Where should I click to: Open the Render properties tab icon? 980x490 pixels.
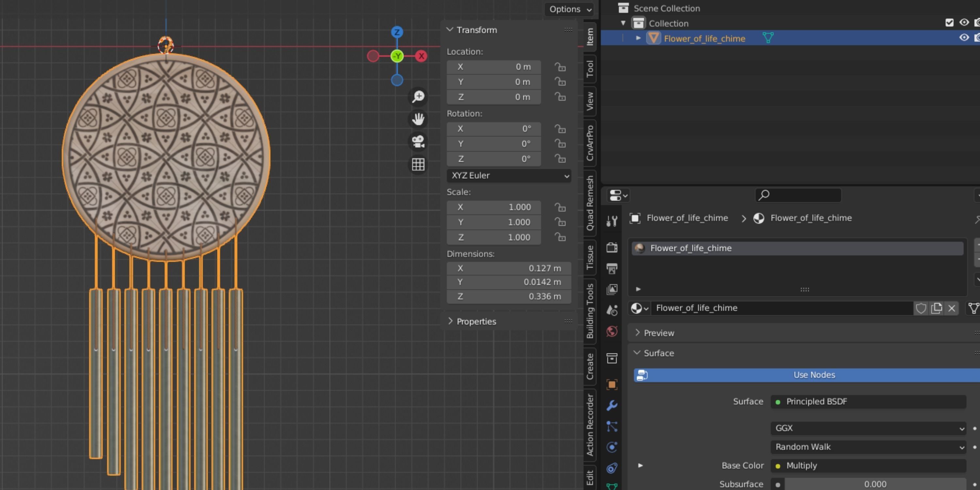tap(612, 248)
